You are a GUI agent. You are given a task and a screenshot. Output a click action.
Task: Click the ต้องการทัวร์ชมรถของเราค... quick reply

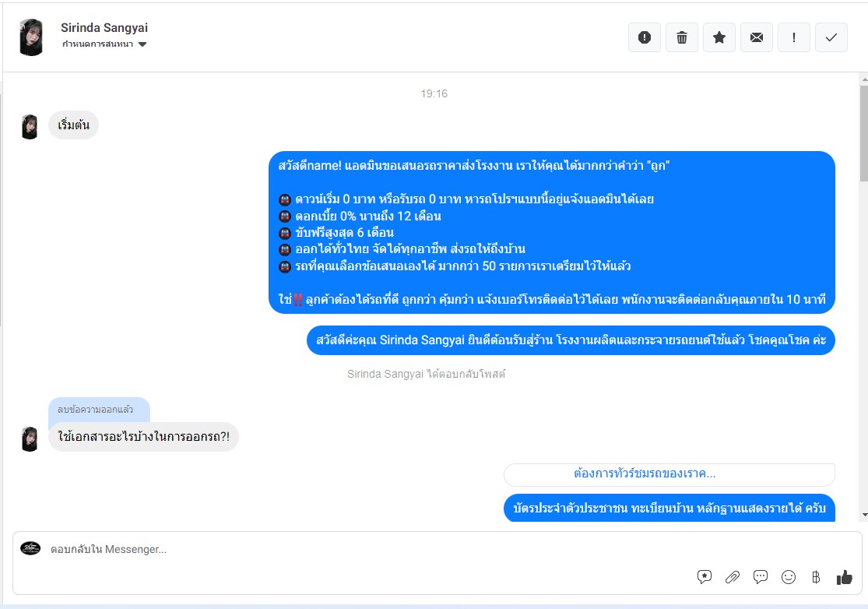click(669, 474)
